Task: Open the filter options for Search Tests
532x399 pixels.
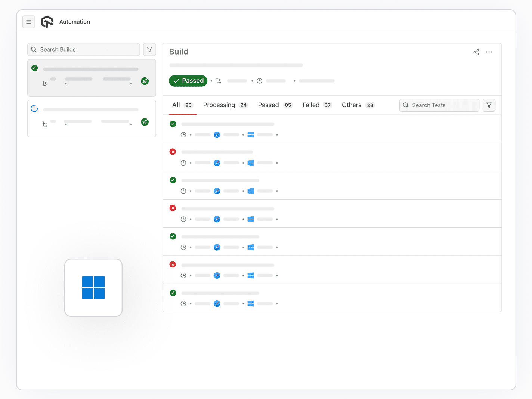Action: [x=489, y=105]
